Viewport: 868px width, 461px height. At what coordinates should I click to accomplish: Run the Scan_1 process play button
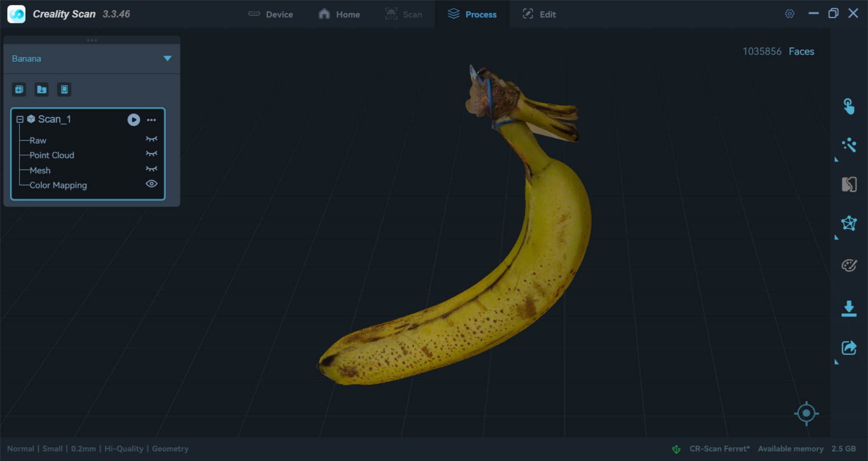[133, 120]
